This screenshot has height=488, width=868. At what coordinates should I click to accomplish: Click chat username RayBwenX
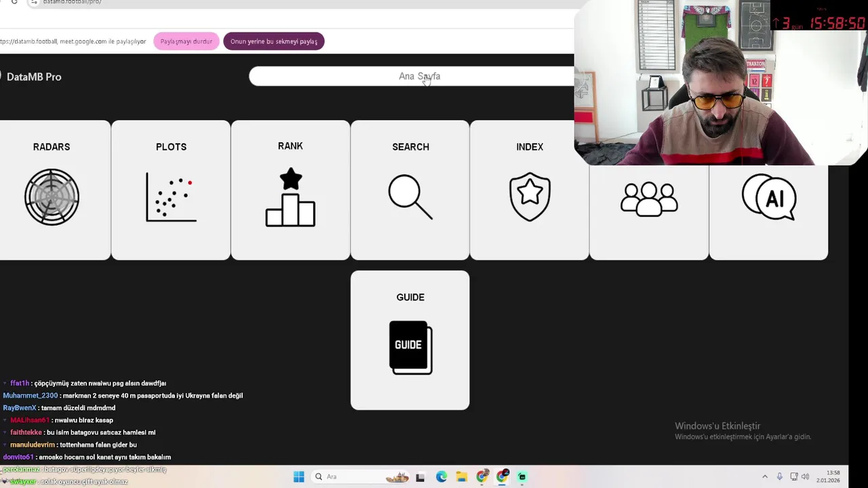[x=20, y=408]
